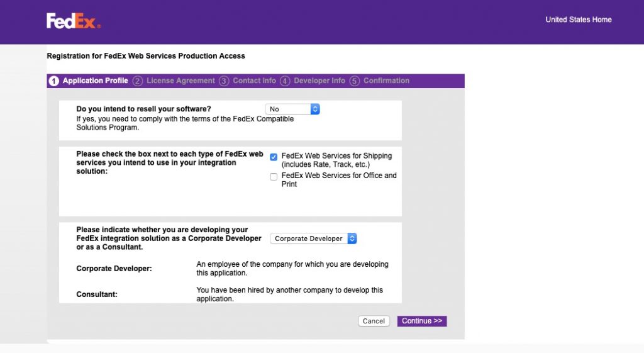Click the FedEx logo
The height and width of the screenshot is (353, 644).
pos(74,21)
